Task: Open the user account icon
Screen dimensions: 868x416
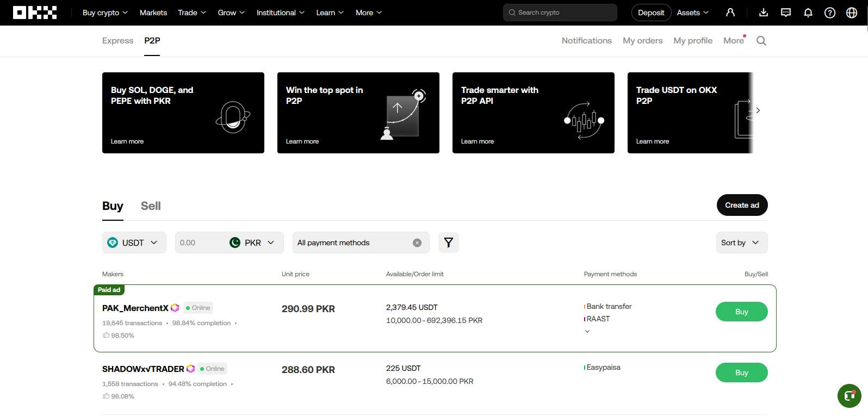Action: click(x=730, y=13)
